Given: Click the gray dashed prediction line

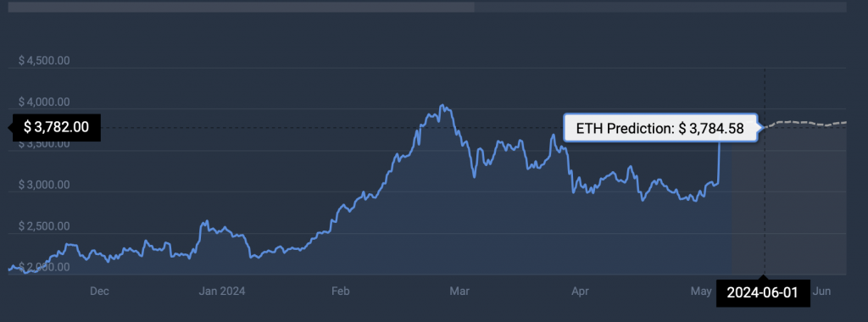Looking at the screenshot, I should click(x=805, y=124).
